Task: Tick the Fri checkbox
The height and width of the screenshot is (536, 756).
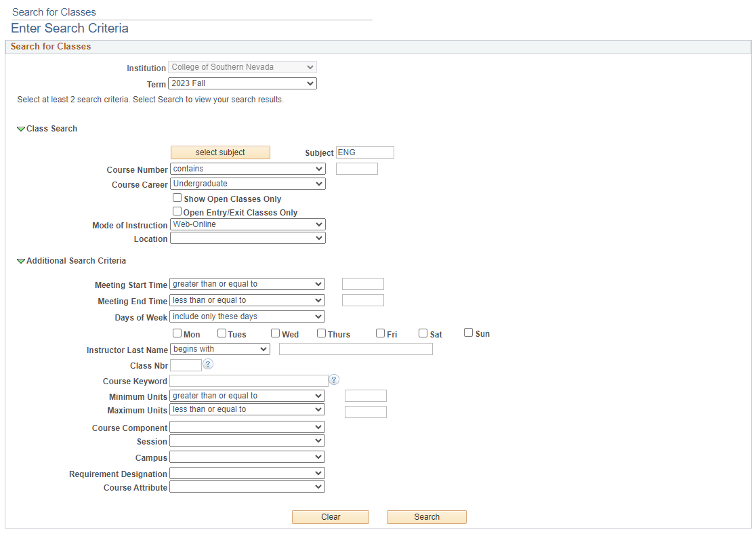Action: pyautogui.click(x=381, y=333)
